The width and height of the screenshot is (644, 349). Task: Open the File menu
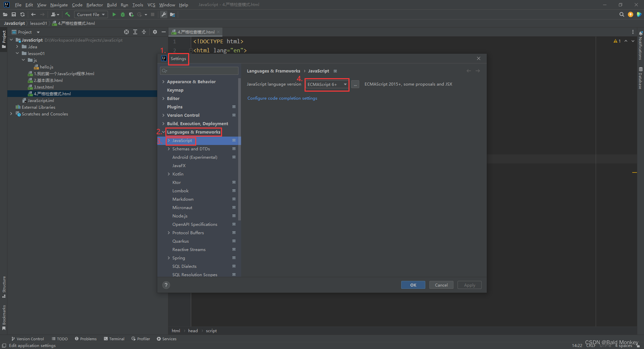click(18, 5)
